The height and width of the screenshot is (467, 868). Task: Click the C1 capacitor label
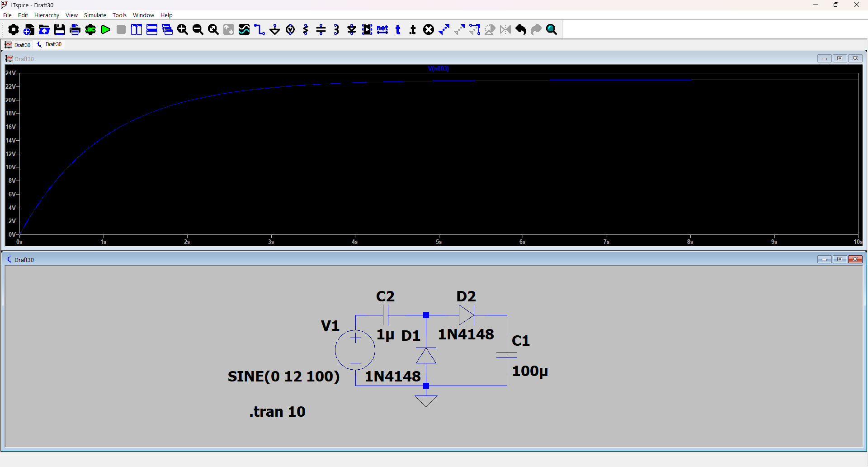[x=521, y=341]
